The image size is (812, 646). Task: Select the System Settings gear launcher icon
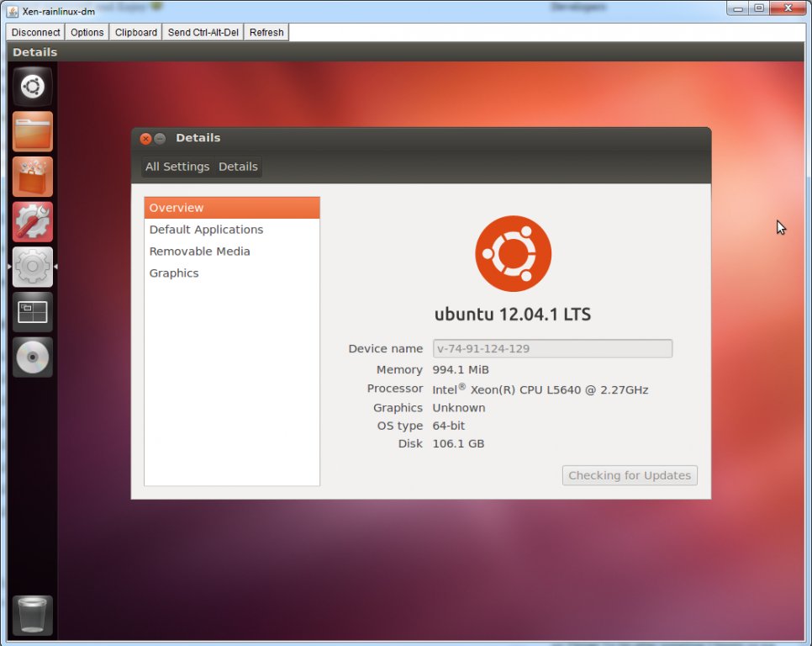click(33, 267)
